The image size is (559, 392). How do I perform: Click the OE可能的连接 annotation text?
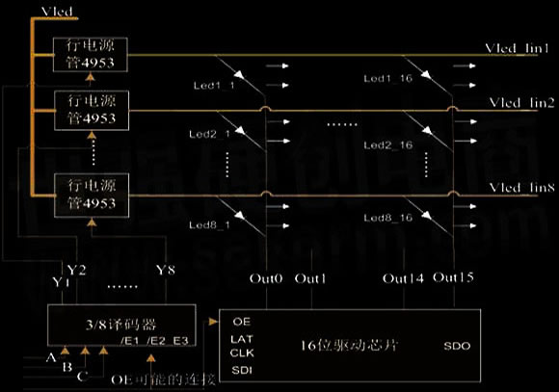(x=163, y=379)
